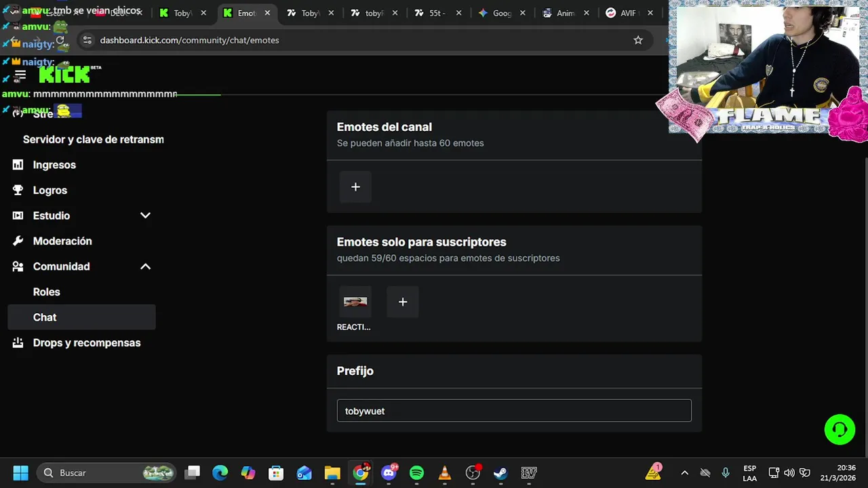Open Outlook from the taskbar
The width and height of the screenshot is (868, 488).
pos(304,472)
